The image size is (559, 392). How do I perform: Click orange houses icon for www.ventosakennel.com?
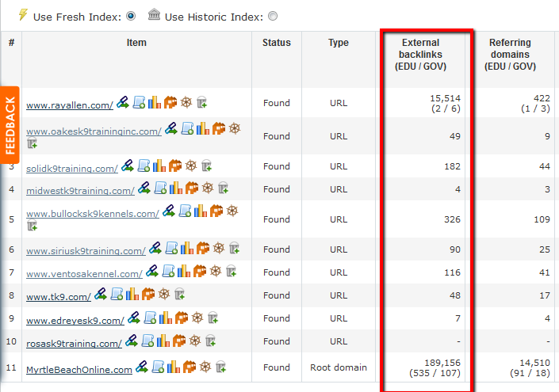pos(200,272)
